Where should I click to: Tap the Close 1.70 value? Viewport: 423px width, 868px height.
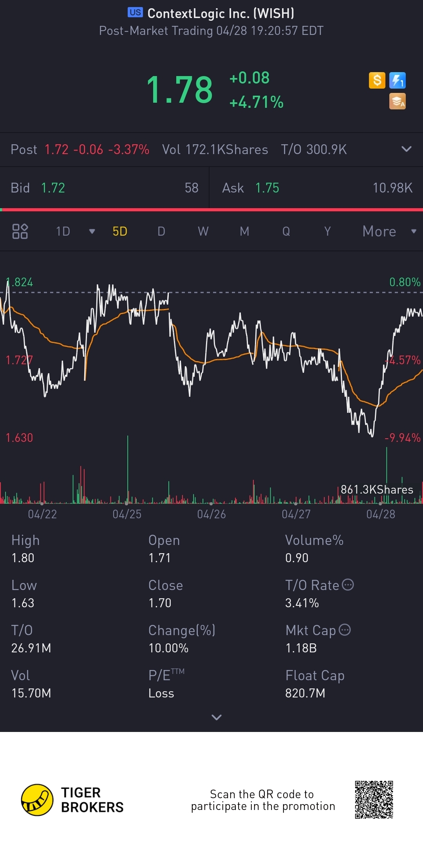(160, 603)
